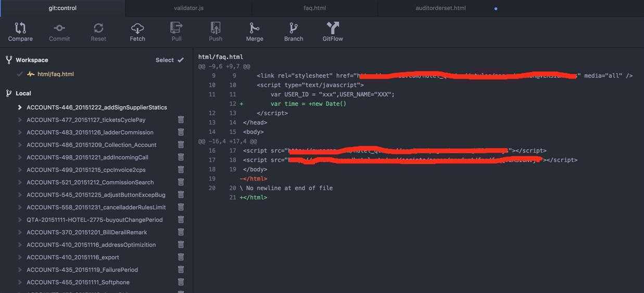Click the Select all checkmark in Workspace
Viewport: 644px width, 293px height.
tap(180, 60)
